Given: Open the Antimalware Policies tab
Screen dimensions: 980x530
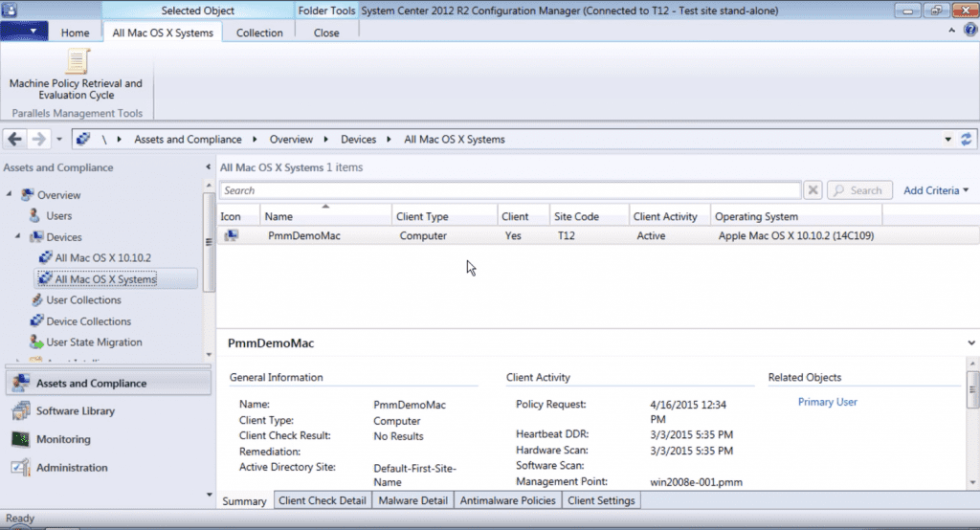Looking at the screenshot, I should [507, 500].
